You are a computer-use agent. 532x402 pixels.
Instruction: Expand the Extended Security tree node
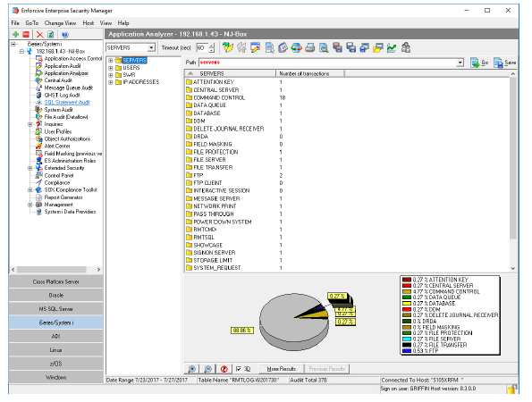[30, 168]
